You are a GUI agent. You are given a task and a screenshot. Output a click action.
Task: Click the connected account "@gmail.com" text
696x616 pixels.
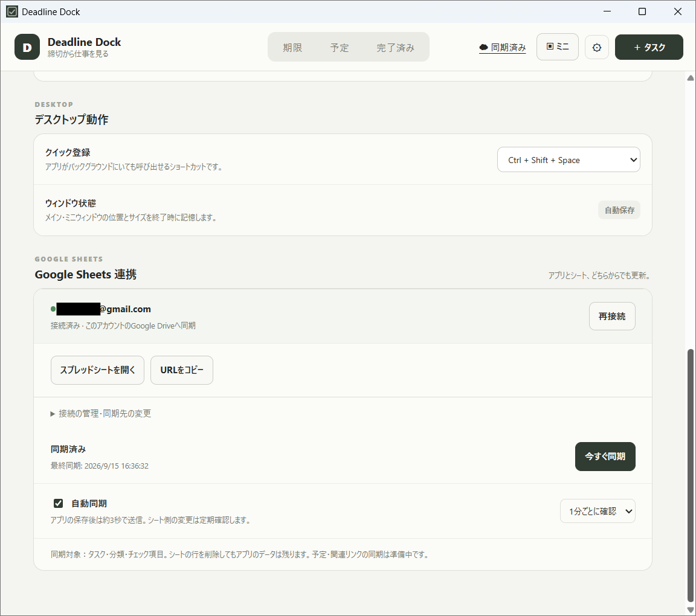click(126, 309)
